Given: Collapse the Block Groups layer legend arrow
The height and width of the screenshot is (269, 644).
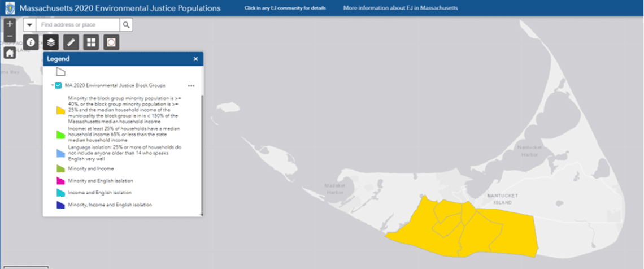Looking at the screenshot, I should coord(52,86).
